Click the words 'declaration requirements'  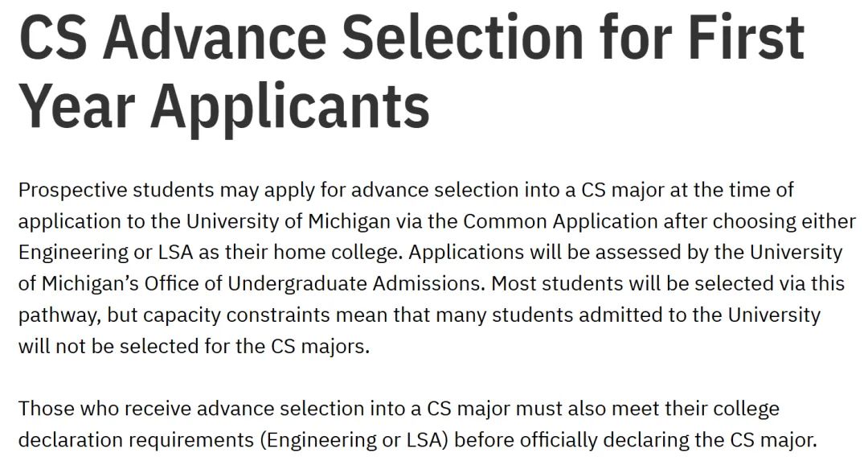pos(137,440)
